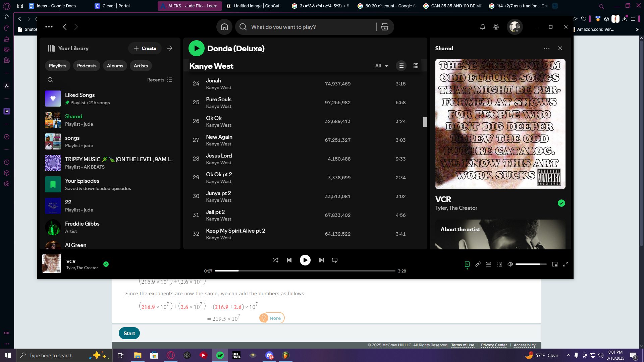Select track 24 Jonah
The width and height of the screenshot is (644, 362).
(305, 84)
